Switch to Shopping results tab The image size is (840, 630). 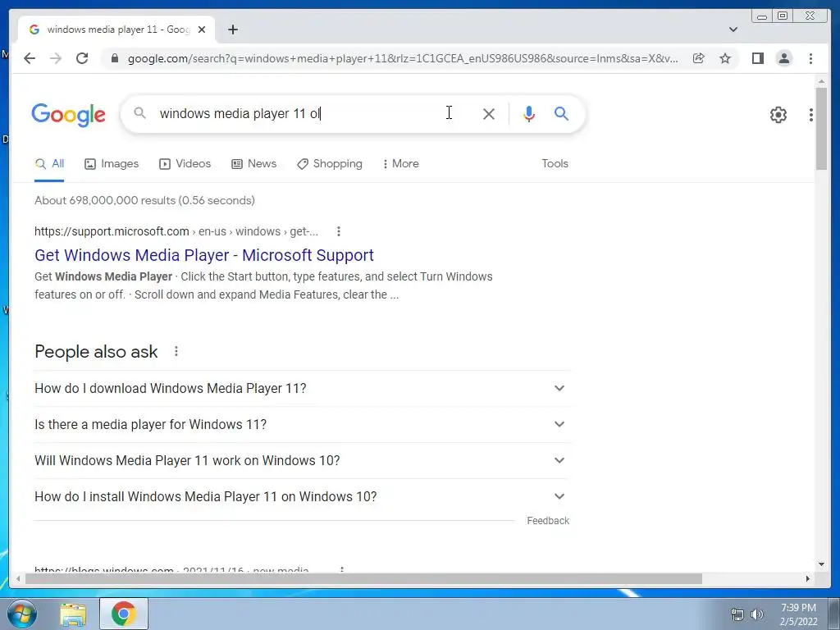330,164
